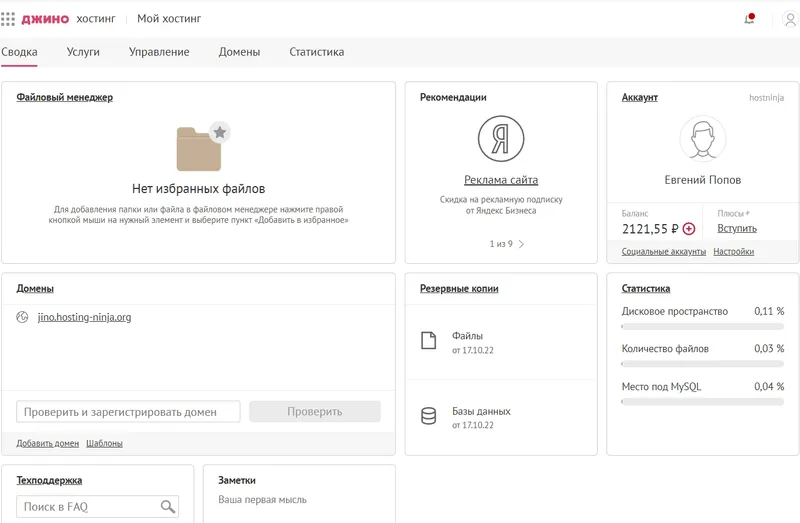
Task: Focus the domain check input field
Action: (128, 412)
